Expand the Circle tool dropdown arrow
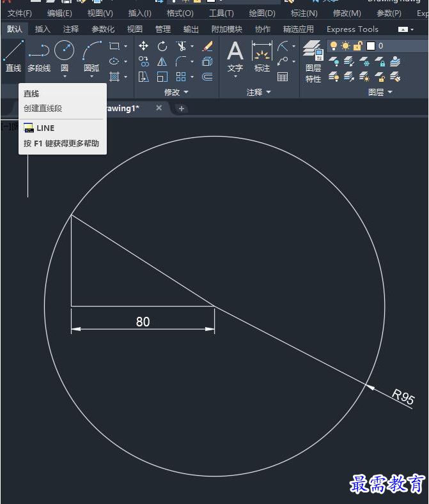The height and width of the screenshot is (504, 429). coord(65,77)
